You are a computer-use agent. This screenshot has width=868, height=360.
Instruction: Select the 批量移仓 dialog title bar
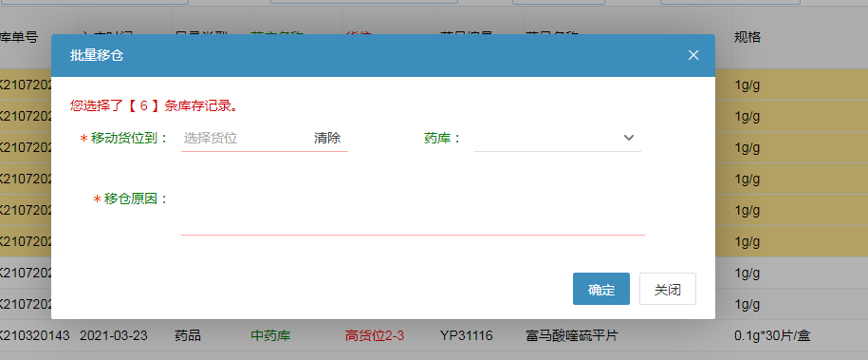click(x=383, y=55)
